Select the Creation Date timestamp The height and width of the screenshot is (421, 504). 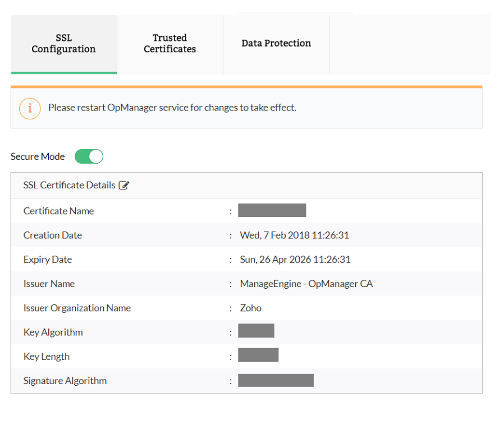tap(295, 235)
